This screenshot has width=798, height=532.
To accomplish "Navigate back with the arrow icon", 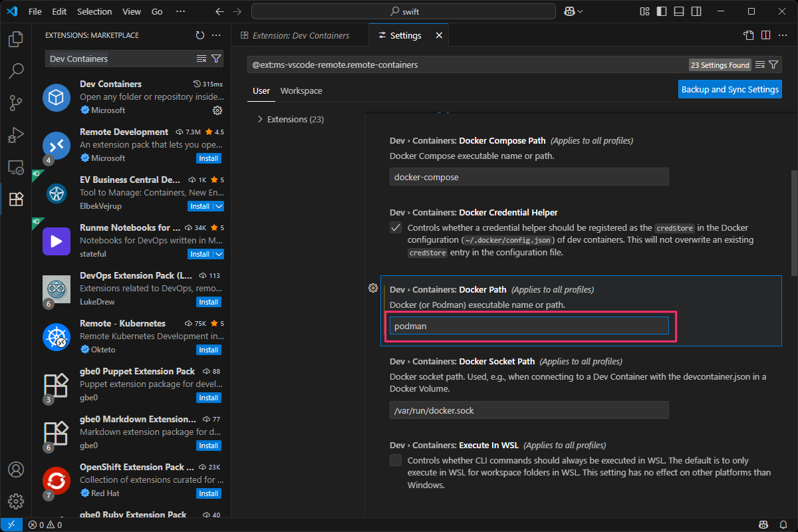I will (220, 11).
